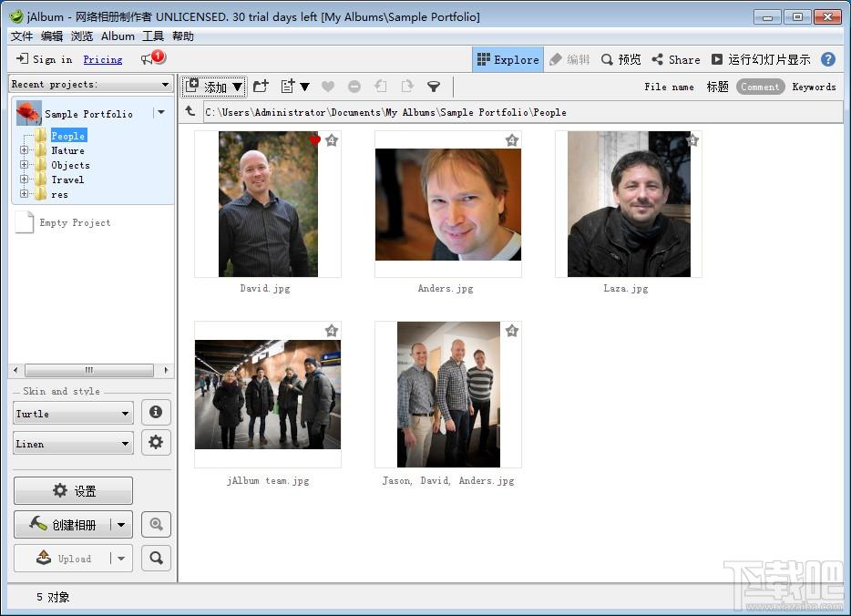Select the David.jpg thumbnail
The width and height of the screenshot is (851, 616).
268,204
